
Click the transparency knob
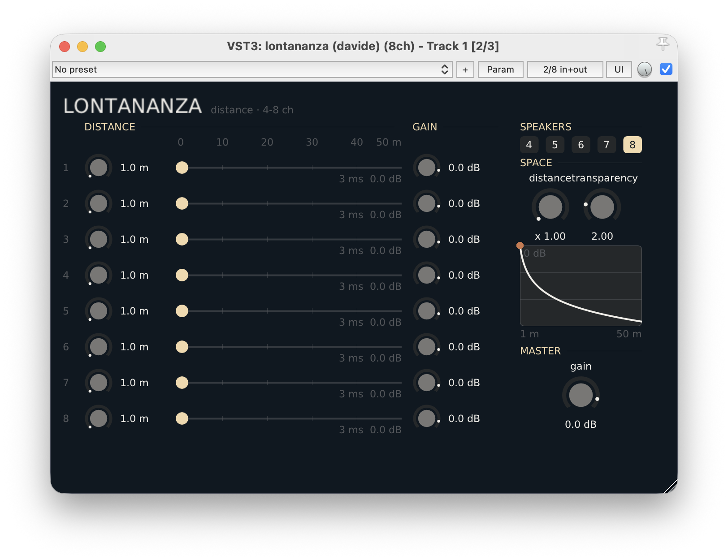point(602,207)
